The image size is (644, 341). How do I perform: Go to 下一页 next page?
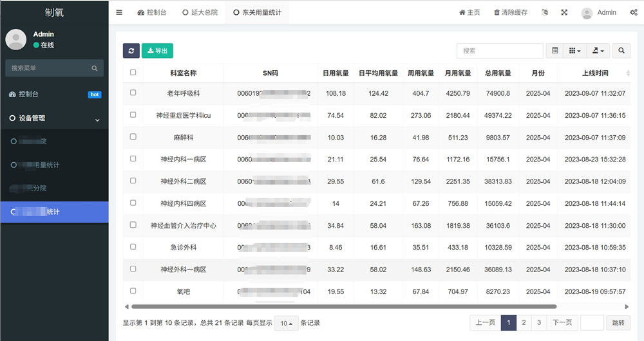pos(562,322)
